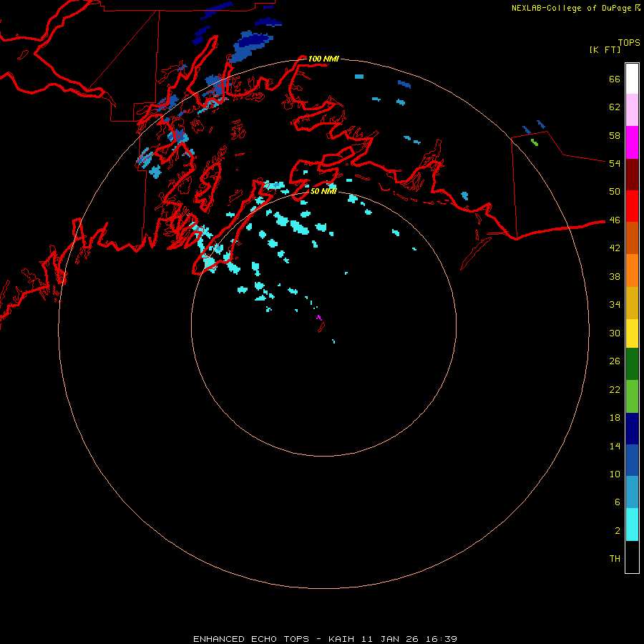Click the '100 NMI' range ring label

[x=323, y=59]
